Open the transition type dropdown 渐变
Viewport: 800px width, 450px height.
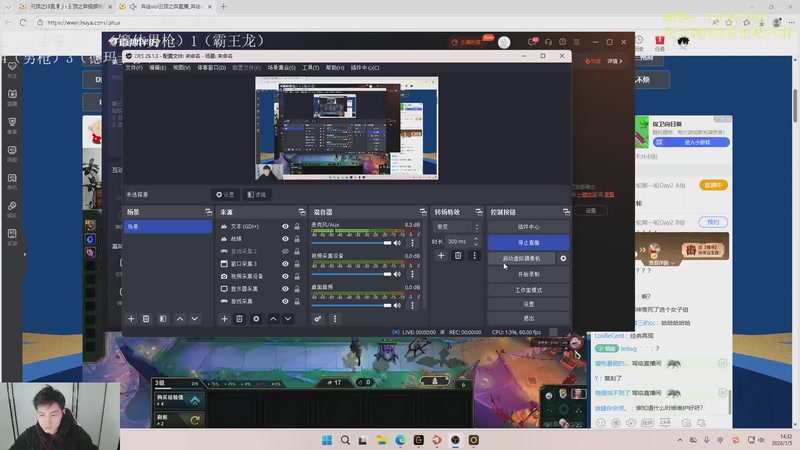coord(457,227)
